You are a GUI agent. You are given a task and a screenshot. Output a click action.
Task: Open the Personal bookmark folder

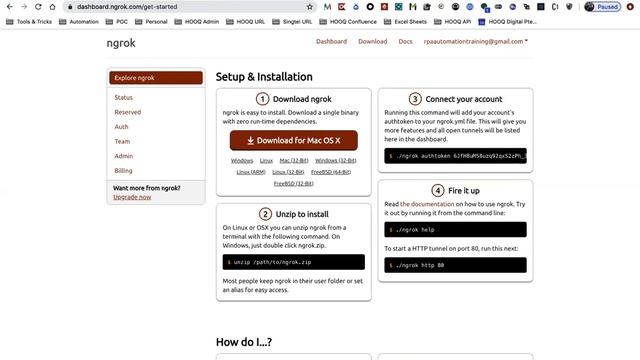(x=151, y=22)
